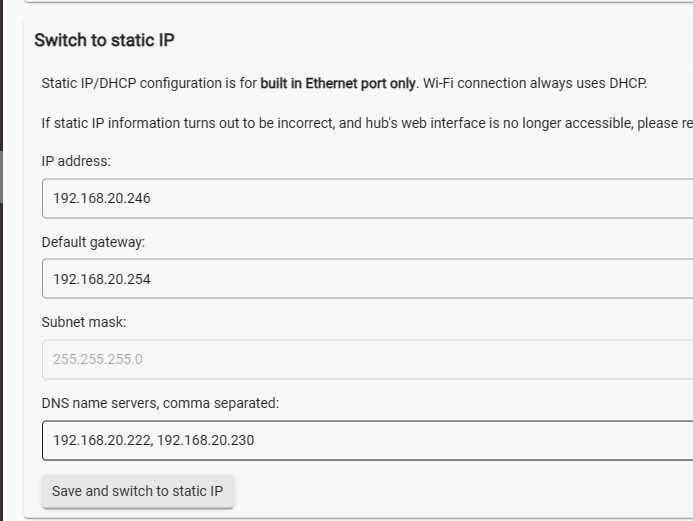Screen dimensions: 693x521
Task: Click the second DNS entry 192.168.20.230
Action: click(206, 440)
